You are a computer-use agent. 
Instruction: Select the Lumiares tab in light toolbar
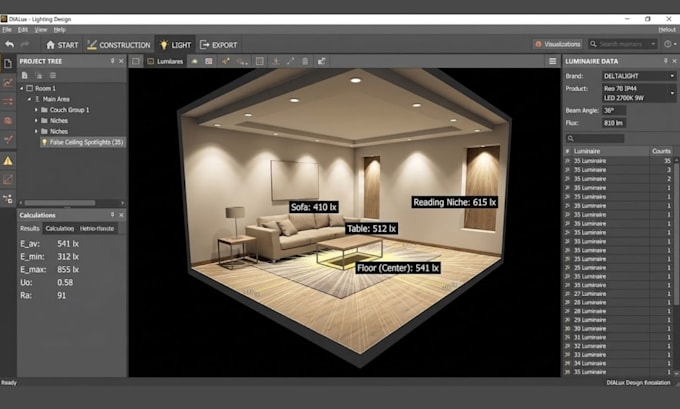coord(165,61)
